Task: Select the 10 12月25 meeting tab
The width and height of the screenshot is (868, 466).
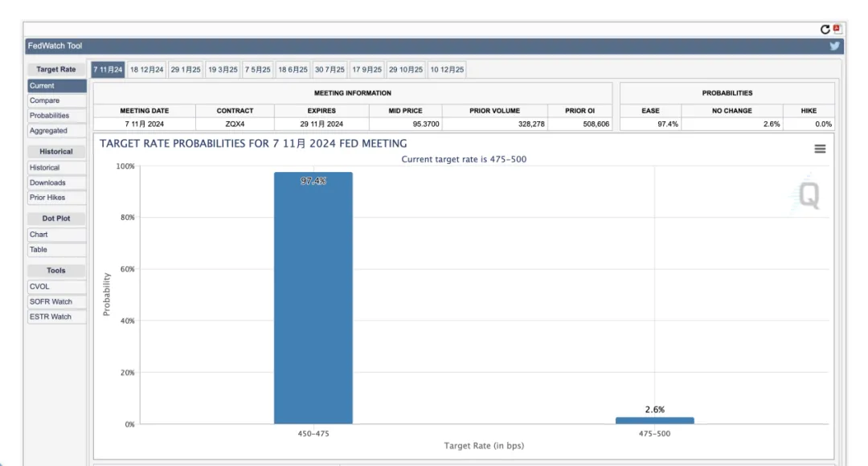Action: coord(448,70)
